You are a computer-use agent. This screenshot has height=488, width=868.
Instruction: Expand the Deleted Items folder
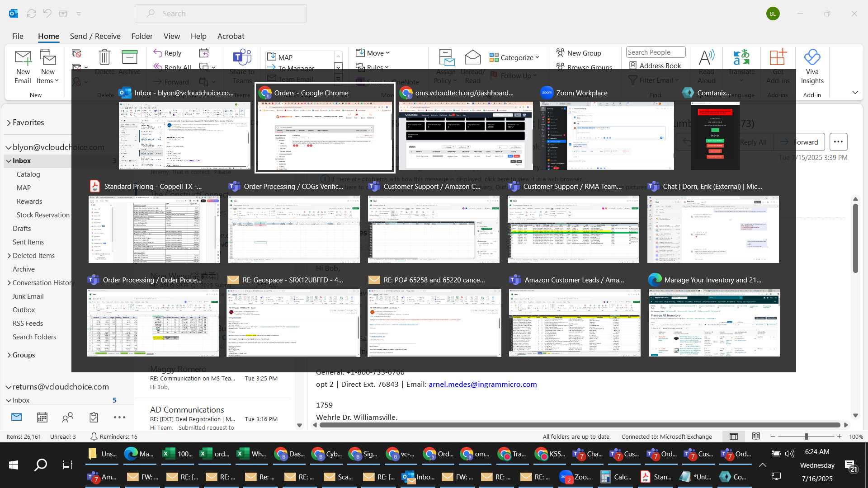[9, 256]
